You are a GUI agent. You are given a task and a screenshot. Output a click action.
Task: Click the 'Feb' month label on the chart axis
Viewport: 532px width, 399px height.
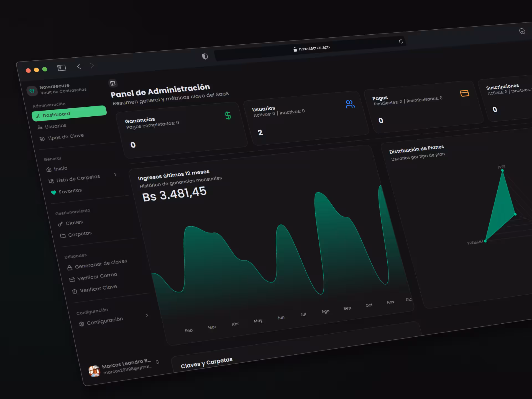pos(189,331)
